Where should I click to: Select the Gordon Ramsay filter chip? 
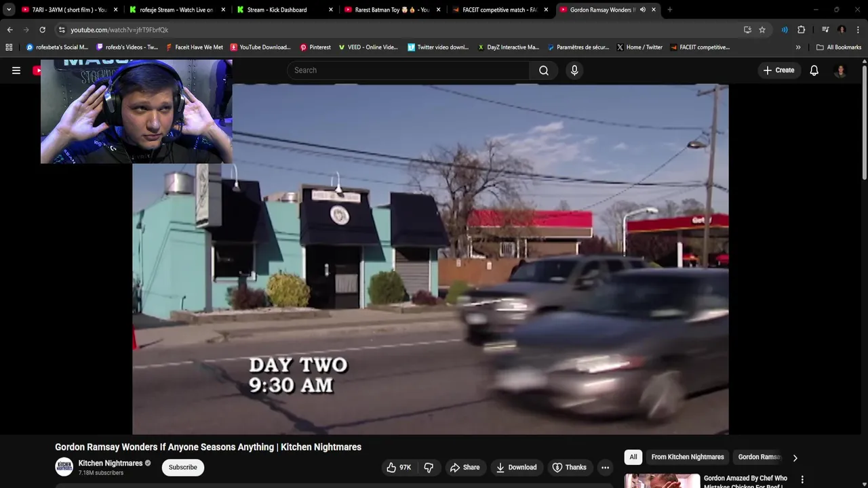tap(759, 457)
